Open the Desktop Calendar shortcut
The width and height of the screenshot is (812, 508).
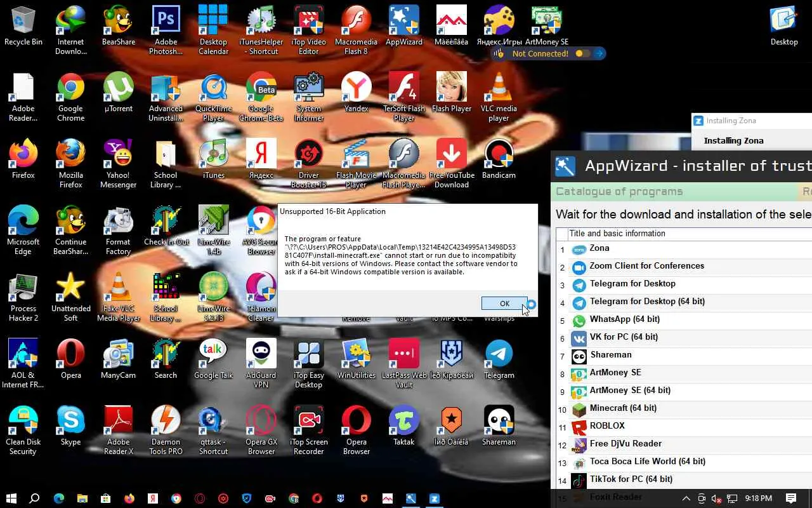[214, 30]
